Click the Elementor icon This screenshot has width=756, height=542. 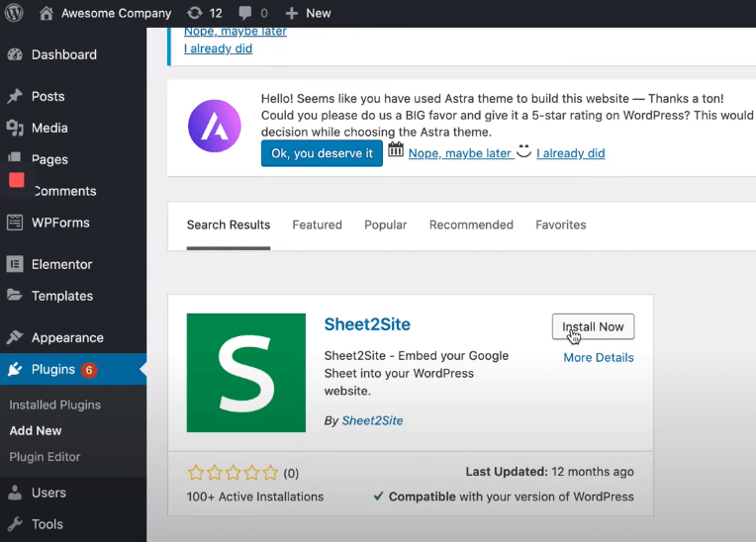[x=15, y=264]
